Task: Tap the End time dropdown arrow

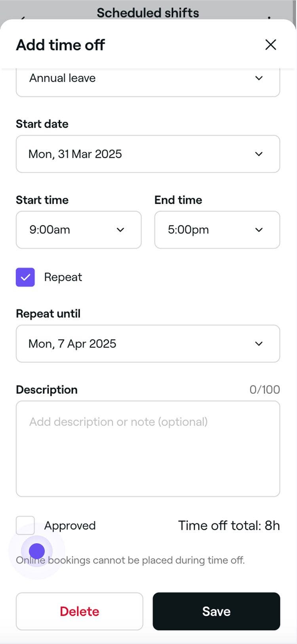Action: point(259,230)
